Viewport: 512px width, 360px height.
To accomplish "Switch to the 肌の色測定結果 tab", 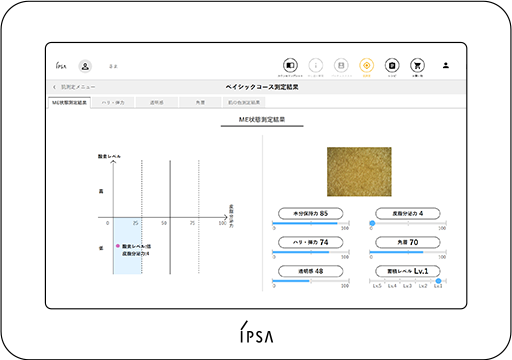I will coord(244,102).
